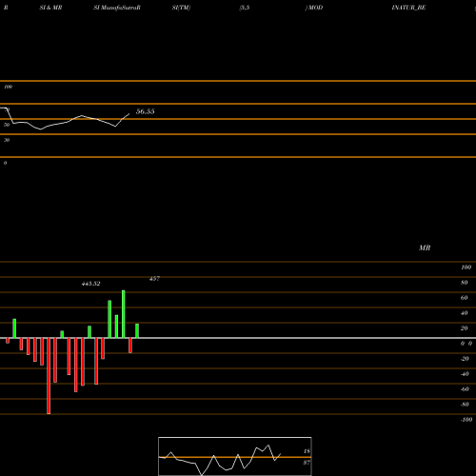Image resolution: width=476 pixels, height=476 pixels.
Task: Click the 18 value in mini chart
Action: (307, 451)
